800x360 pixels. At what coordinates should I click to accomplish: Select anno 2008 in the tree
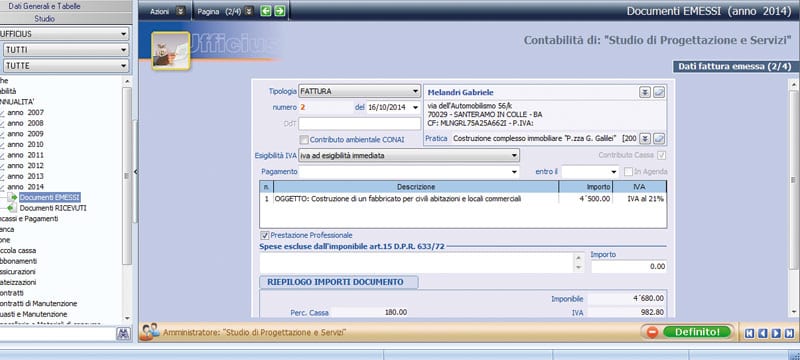26,123
